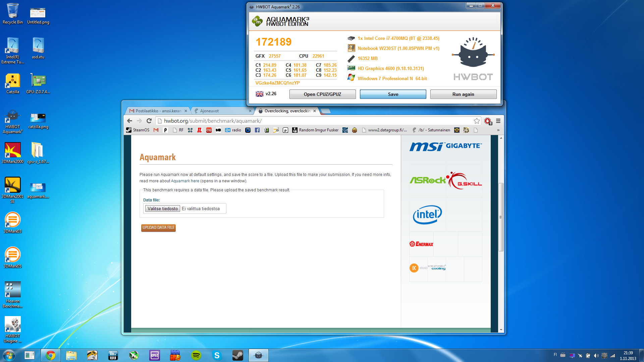Click the UK flag language icon in Aquamark
The height and width of the screenshot is (362, 644).
tap(260, 94)
